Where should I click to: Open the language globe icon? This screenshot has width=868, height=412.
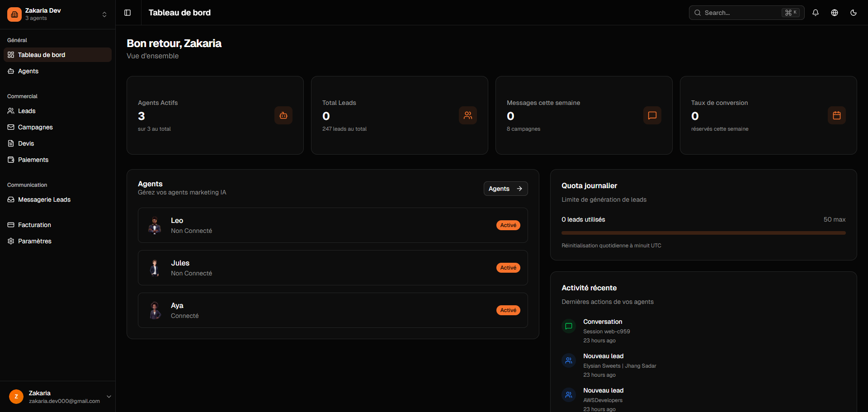(x=835, y=13)
